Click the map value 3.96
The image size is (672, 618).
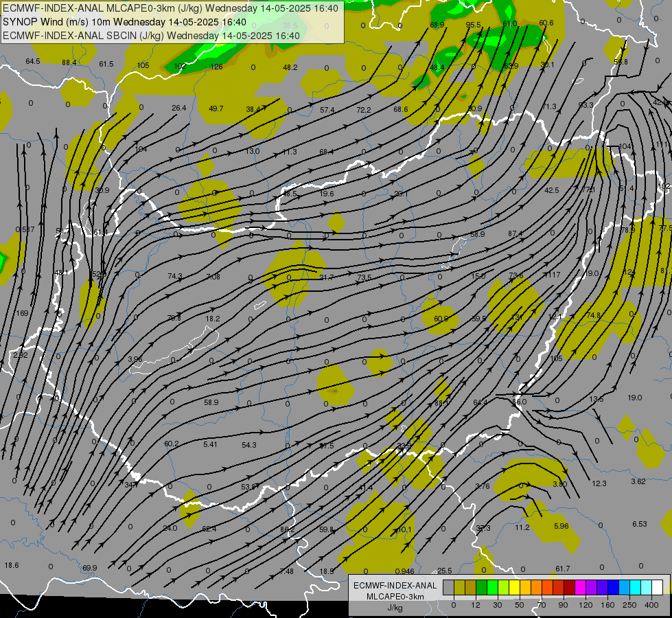click(135, 359)
